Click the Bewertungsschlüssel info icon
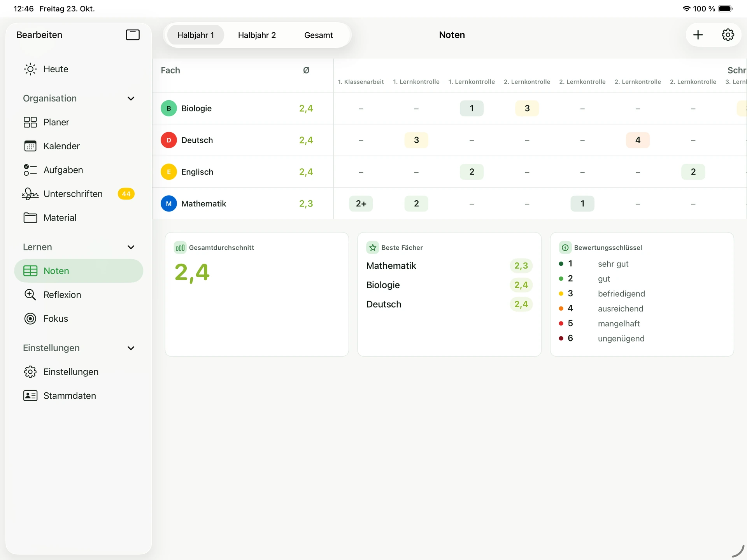 [565, 248]
